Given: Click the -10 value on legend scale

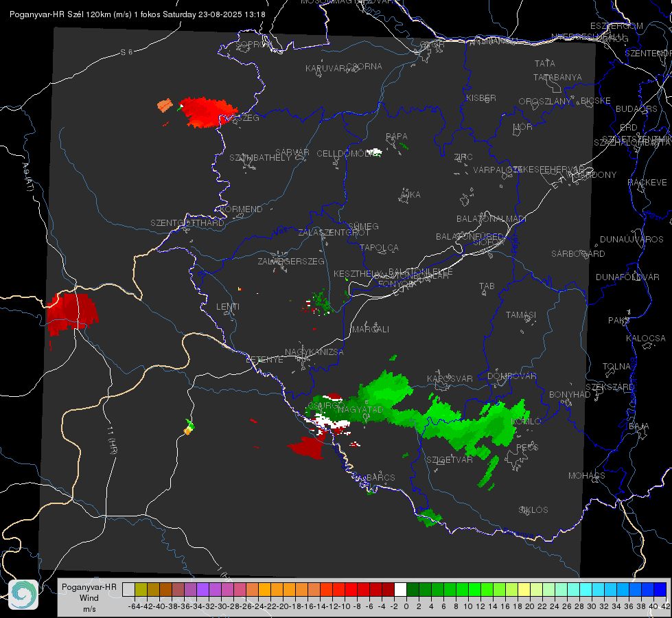Looking at the screenshot, I should (x=345, y=606).
